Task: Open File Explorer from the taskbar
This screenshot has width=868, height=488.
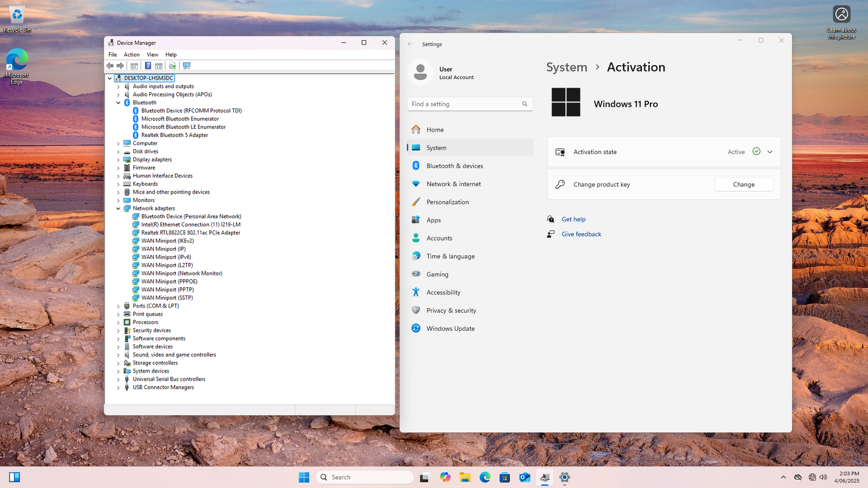Action: pyautogui.click(x=465, y=477)
